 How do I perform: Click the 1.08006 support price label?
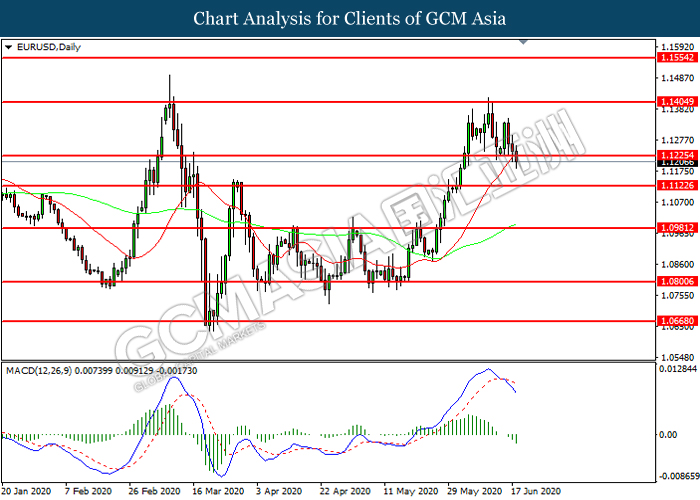[677, 281]
